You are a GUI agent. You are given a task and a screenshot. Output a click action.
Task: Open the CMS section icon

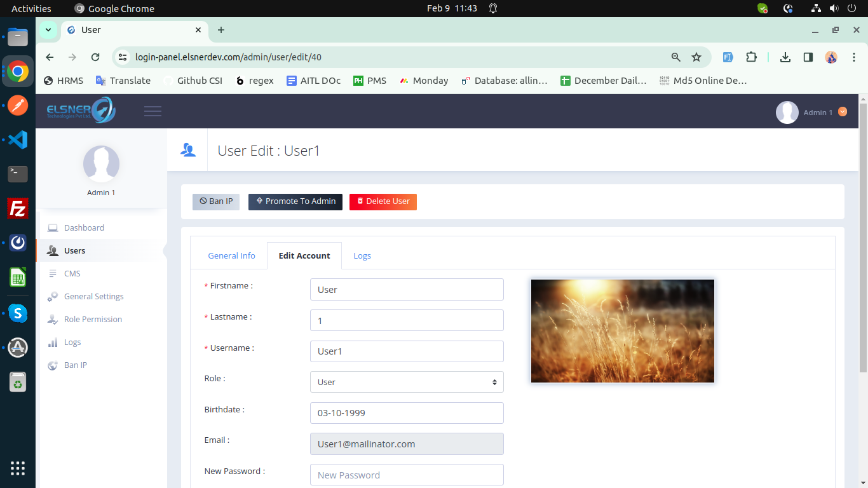tap(53, 273)
